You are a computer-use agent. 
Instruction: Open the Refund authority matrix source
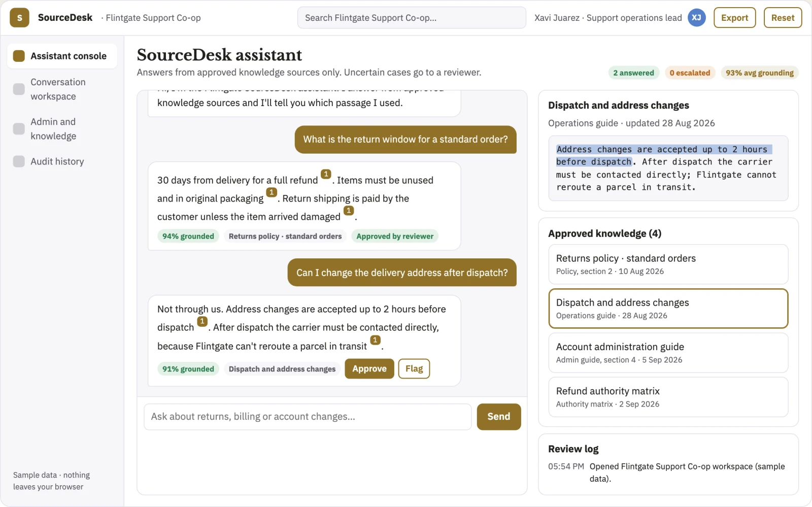point(668,397)
